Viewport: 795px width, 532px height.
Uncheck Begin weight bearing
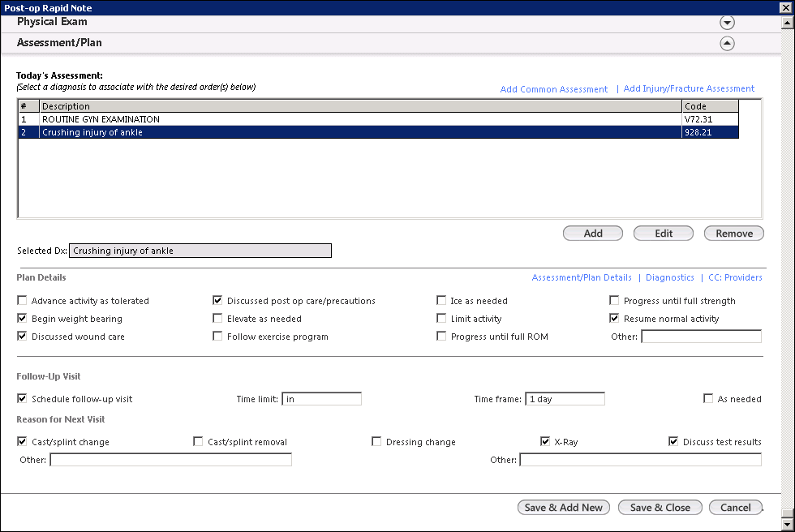22,318
